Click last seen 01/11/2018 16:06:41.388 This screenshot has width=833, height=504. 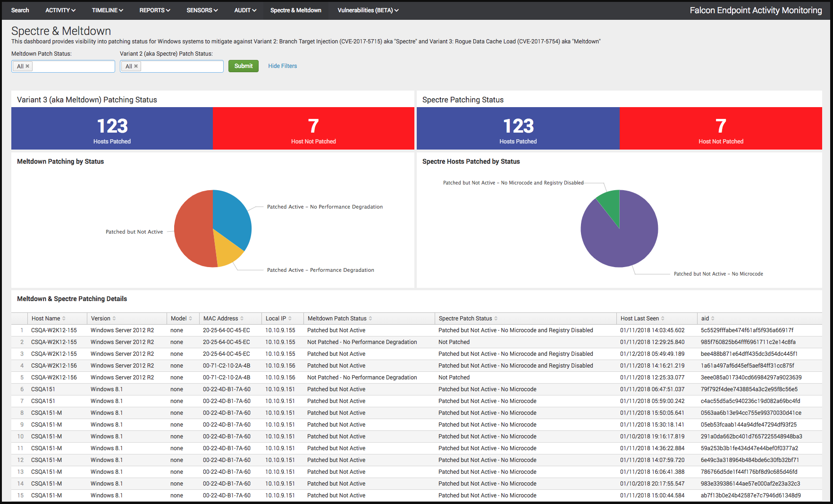(x=652, y=472)
